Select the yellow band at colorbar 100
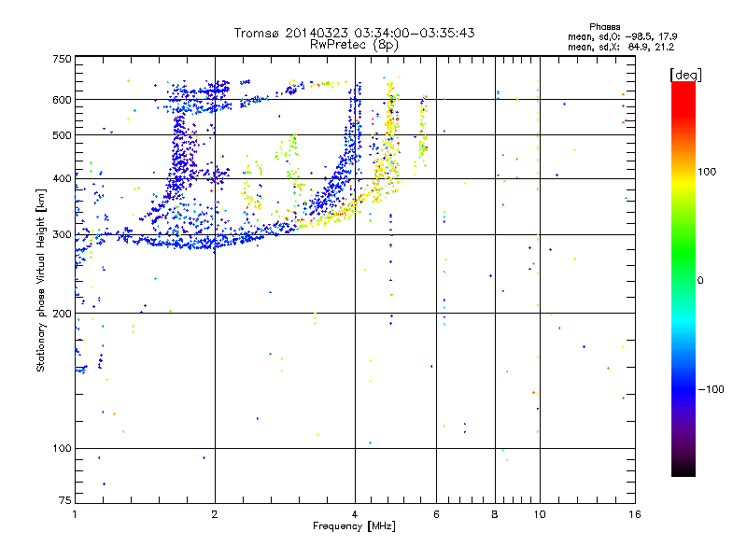Viewport: 747px width, 560px height. pyautogui.click(x=684, y=172)
